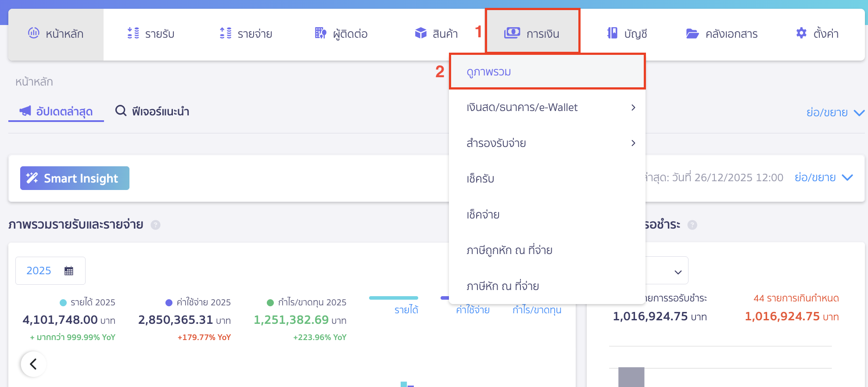Click the previous arrow circle button
The image size is (868, 387).
(33, 364)
